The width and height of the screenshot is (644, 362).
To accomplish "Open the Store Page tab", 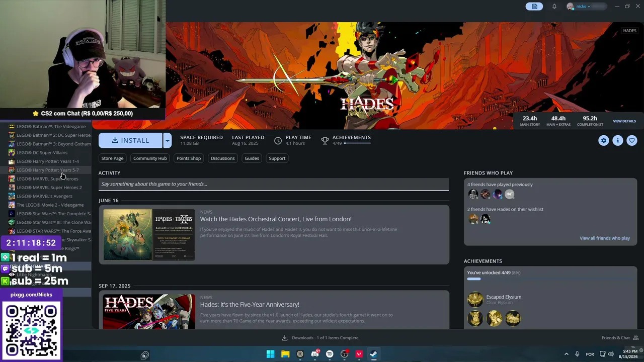I will pyautogui.click(x=112, y=158).
